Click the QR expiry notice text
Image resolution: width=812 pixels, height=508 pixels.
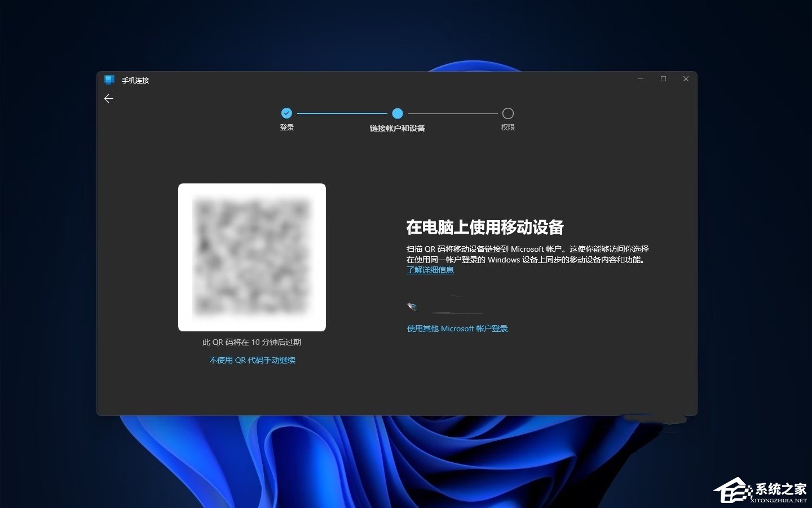pyautogui.click(x=252, y=342)
